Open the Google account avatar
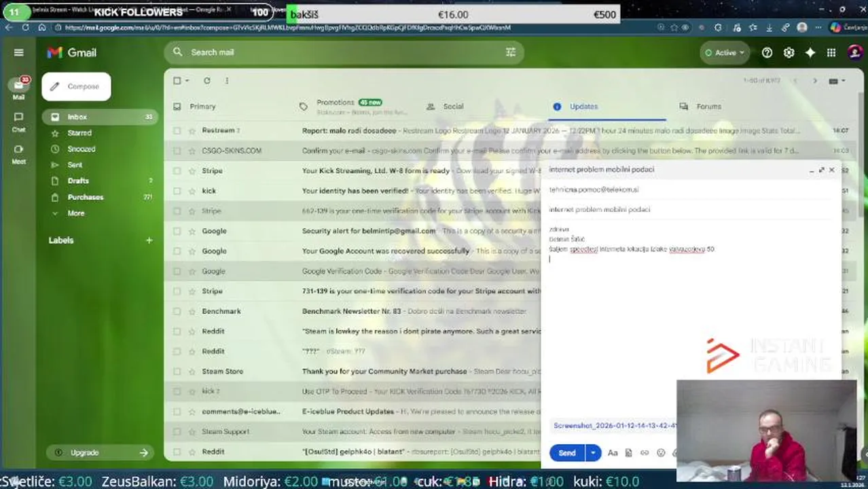Viewport: 868px width, 489px height. (854, 52)
